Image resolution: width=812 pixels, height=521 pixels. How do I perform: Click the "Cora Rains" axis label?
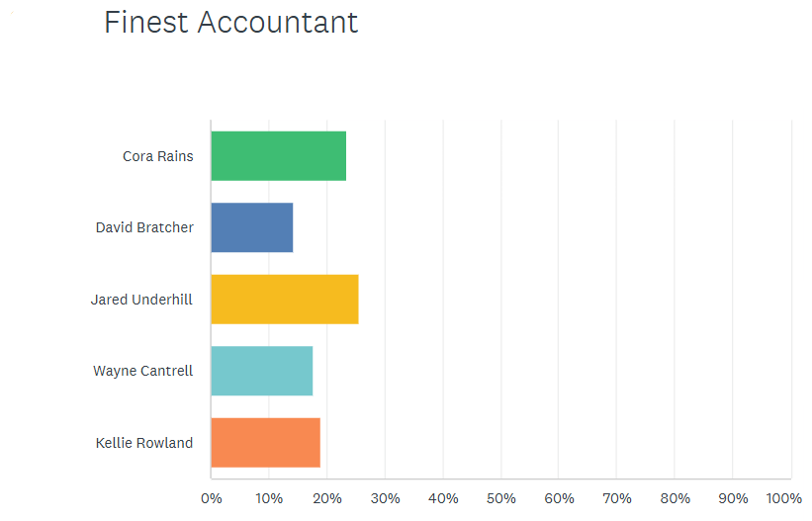[158, 156]
